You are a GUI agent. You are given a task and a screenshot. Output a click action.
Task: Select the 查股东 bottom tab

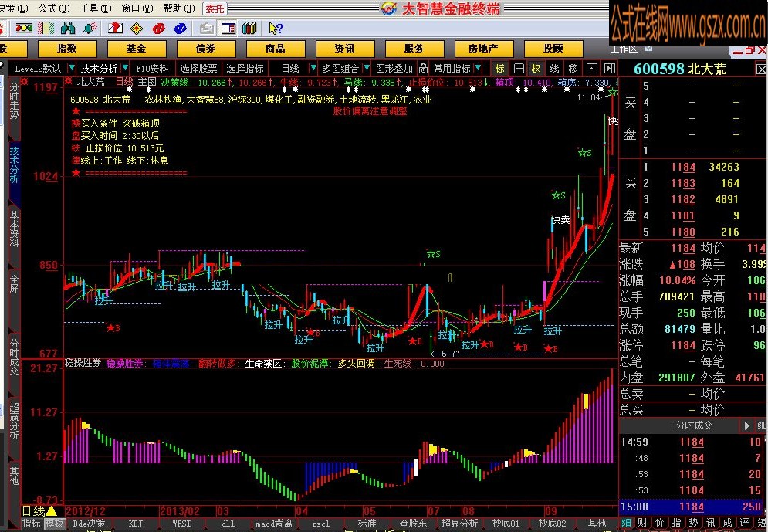coord(414,524)
